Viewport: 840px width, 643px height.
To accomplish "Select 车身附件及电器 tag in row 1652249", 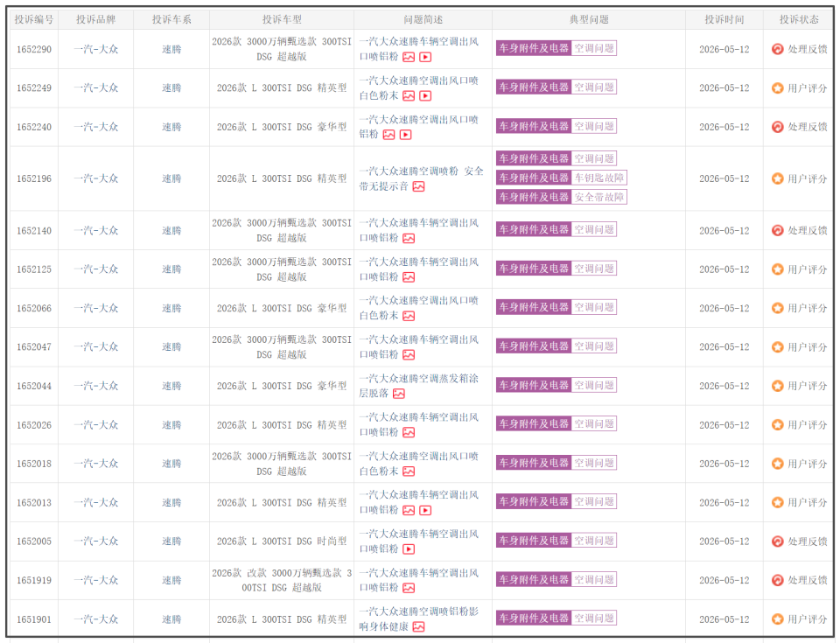I will pyautogui.click(x=534, y=87).
